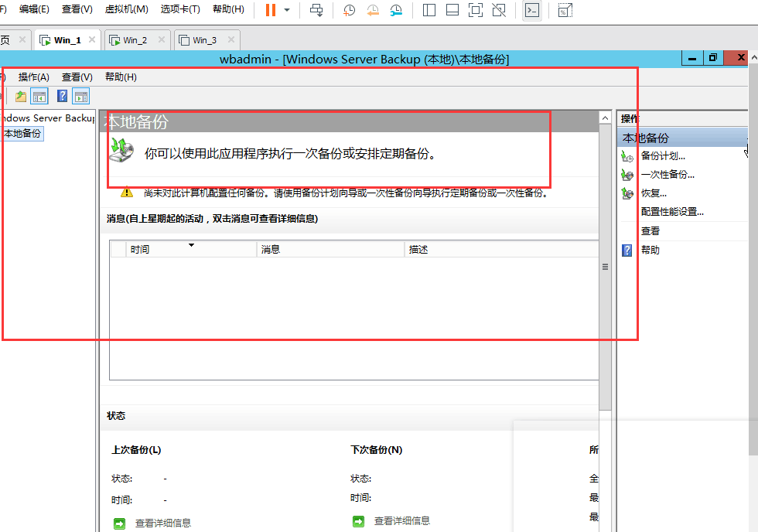Click up one level folder icon in wbadmin toolbar

[20, 97]
